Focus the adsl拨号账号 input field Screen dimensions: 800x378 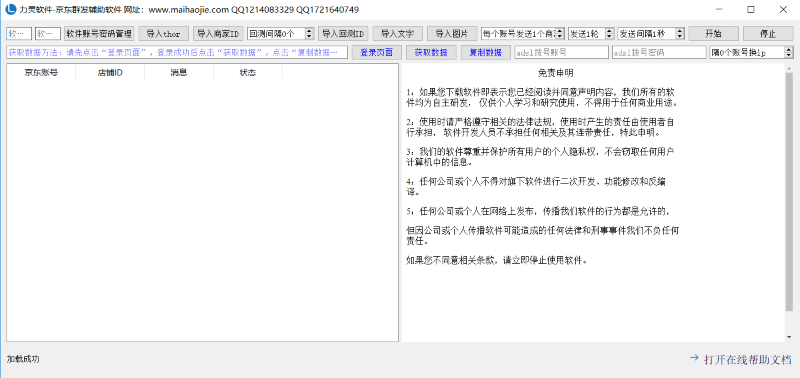click(561, 52)
